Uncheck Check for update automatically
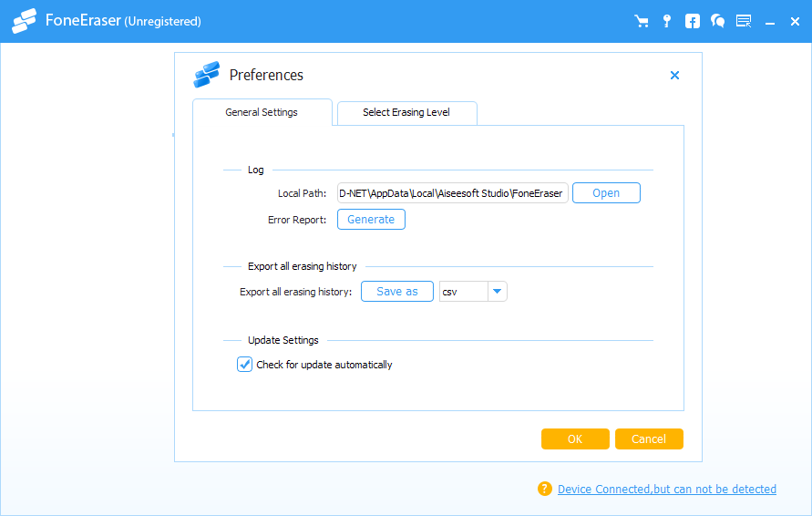This screenshot has height=516, width=812. tap(244, 364)
